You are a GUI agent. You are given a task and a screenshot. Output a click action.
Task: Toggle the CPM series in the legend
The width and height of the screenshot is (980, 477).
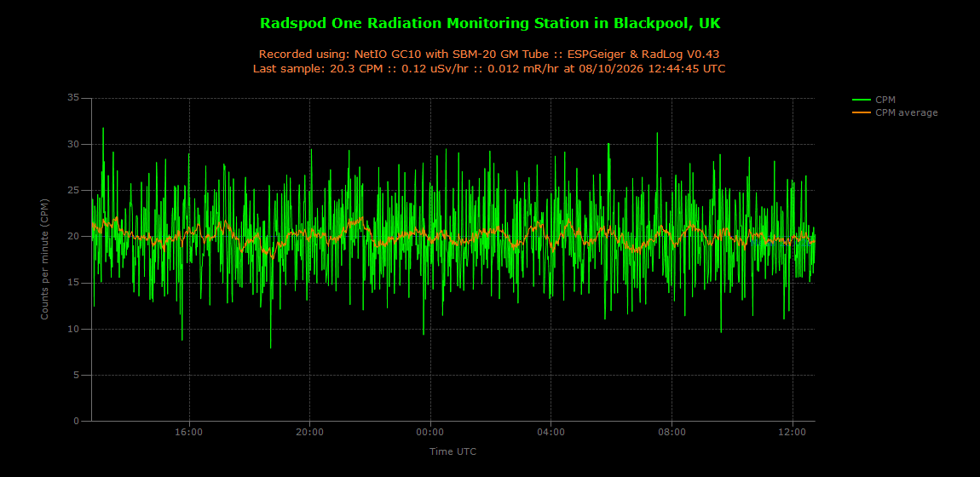click(x=873, y=100)
